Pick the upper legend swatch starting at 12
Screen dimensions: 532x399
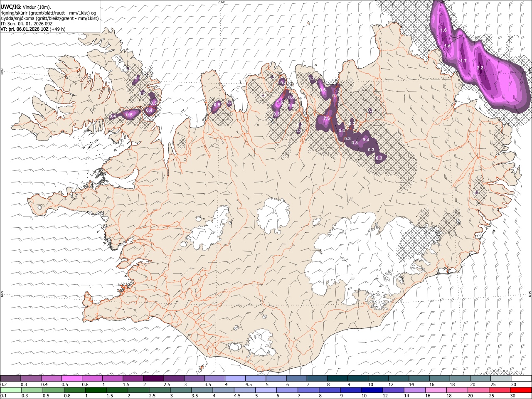[x=398, y=378]
